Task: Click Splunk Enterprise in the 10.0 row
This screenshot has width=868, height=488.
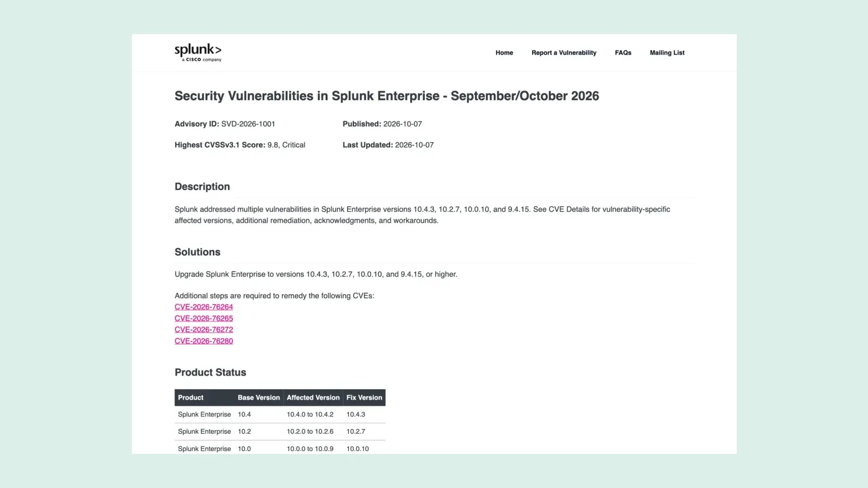Action: 205,449
